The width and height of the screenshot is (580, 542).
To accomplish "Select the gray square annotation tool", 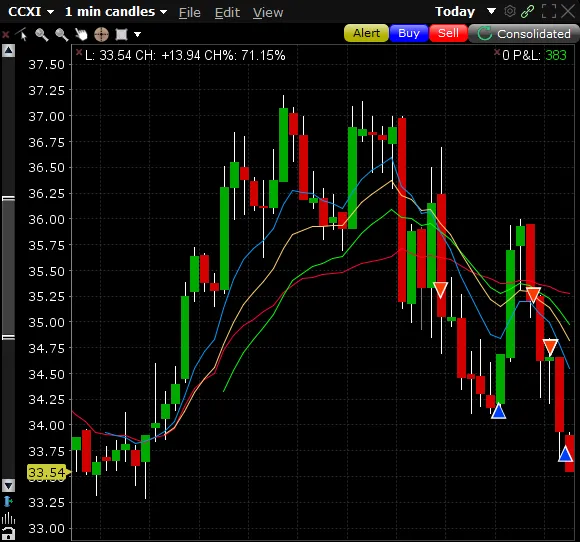I will click(121, 34).
